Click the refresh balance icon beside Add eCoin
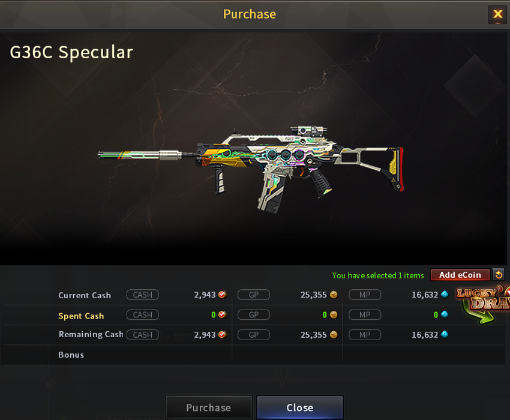This screenshot has width=510, height=420. pos(499,275)
